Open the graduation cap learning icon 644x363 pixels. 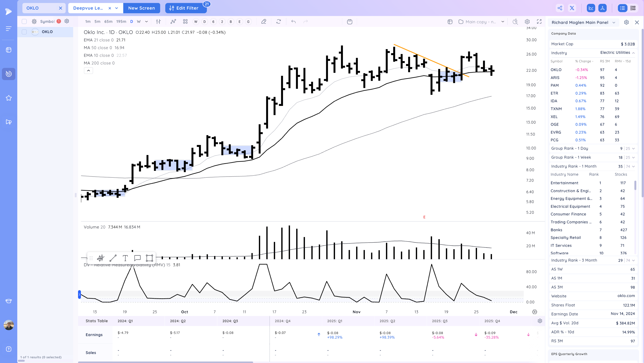click(9, 301)
